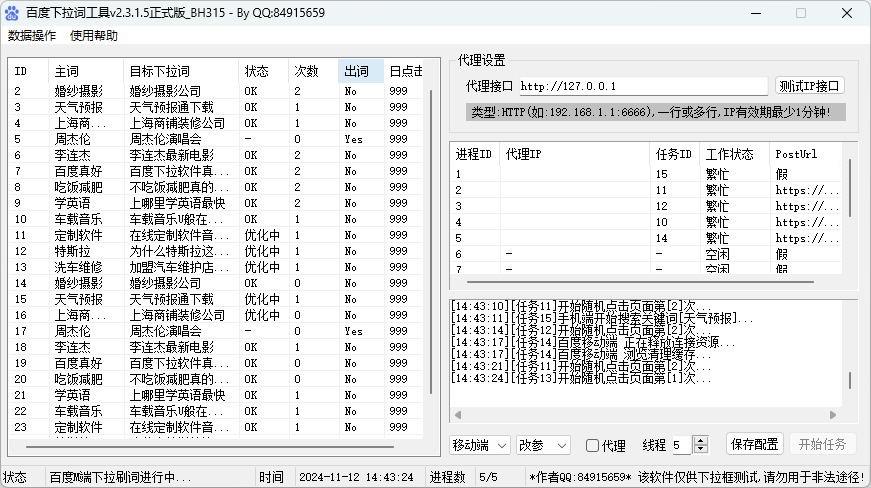871x488 pixels.
Task: Click the 开始任务 button
Action: point(822,444)
